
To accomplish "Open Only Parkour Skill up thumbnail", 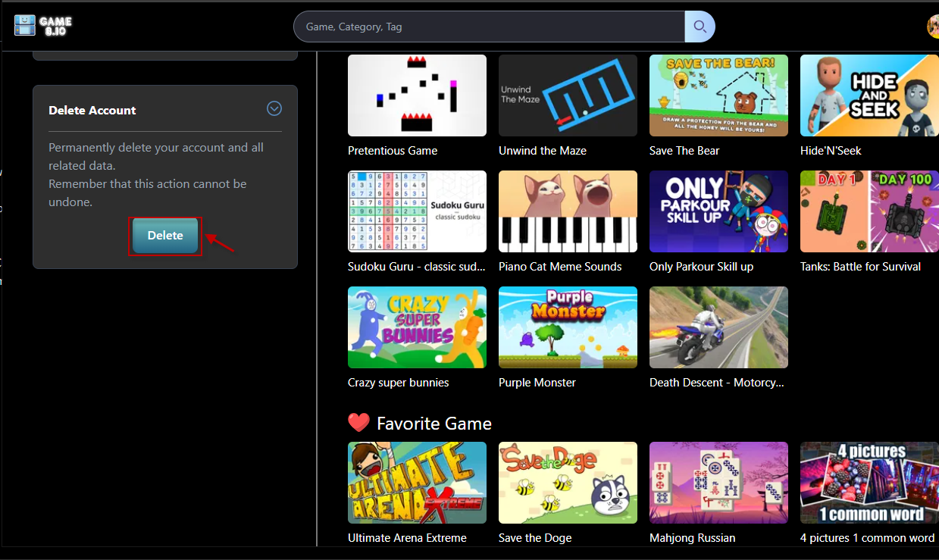I will tap(718, 211).
